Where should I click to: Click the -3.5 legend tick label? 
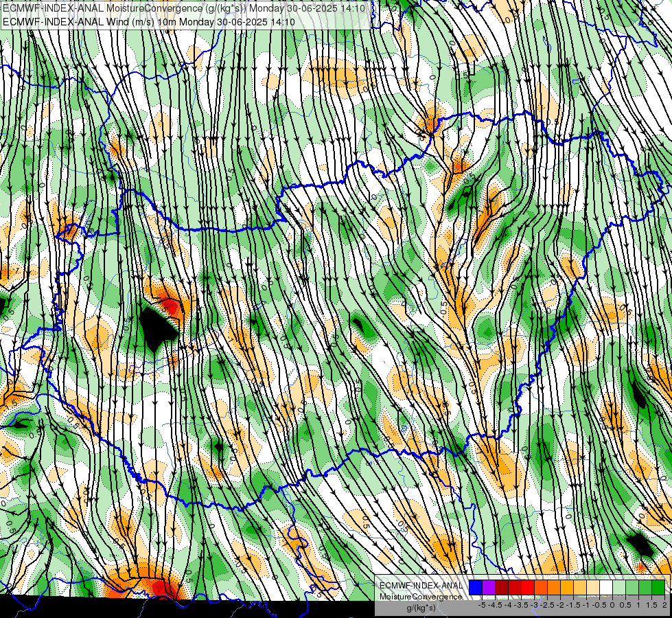click(x=521, y=605)
